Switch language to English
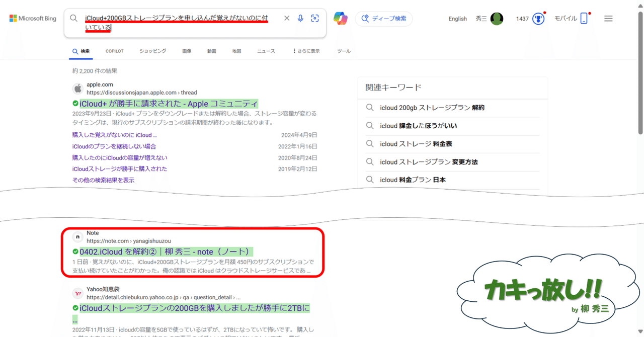 point(458,19)
